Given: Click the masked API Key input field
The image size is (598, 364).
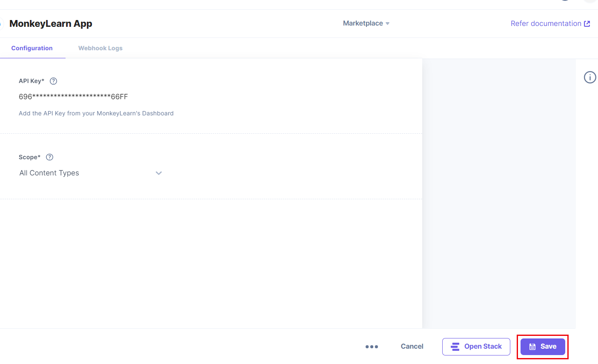Looking at the screenshot, I should tap(73, 97).
